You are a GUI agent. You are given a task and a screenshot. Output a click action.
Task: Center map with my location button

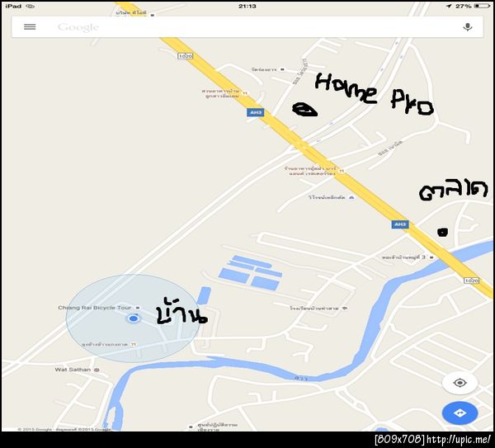pos(460,383)
